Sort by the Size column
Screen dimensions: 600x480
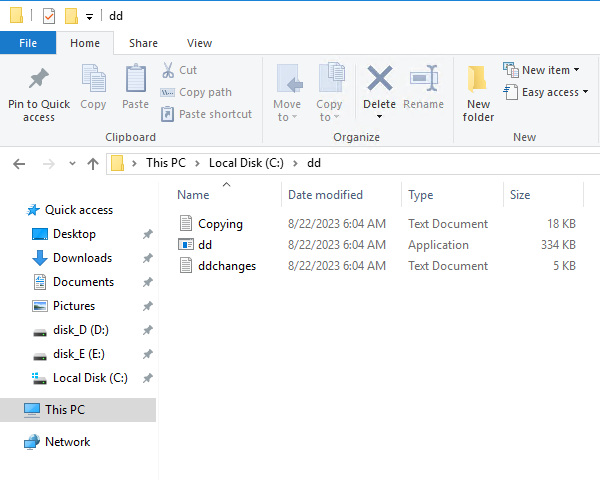point(520,195)
